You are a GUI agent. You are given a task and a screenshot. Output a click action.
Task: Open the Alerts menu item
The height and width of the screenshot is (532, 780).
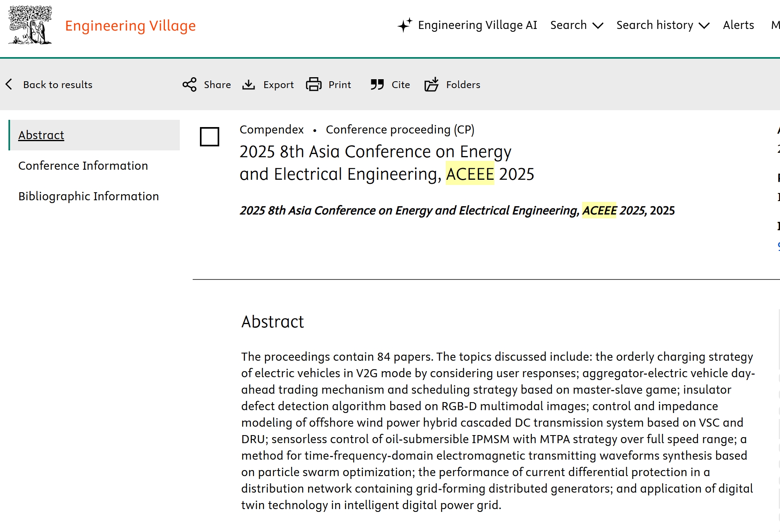[738, 25]
